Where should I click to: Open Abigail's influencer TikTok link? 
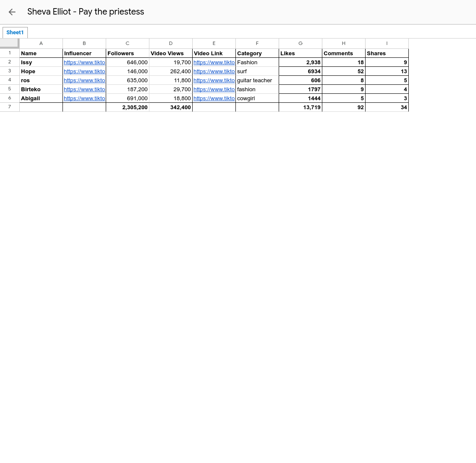(x=84, y=99)
